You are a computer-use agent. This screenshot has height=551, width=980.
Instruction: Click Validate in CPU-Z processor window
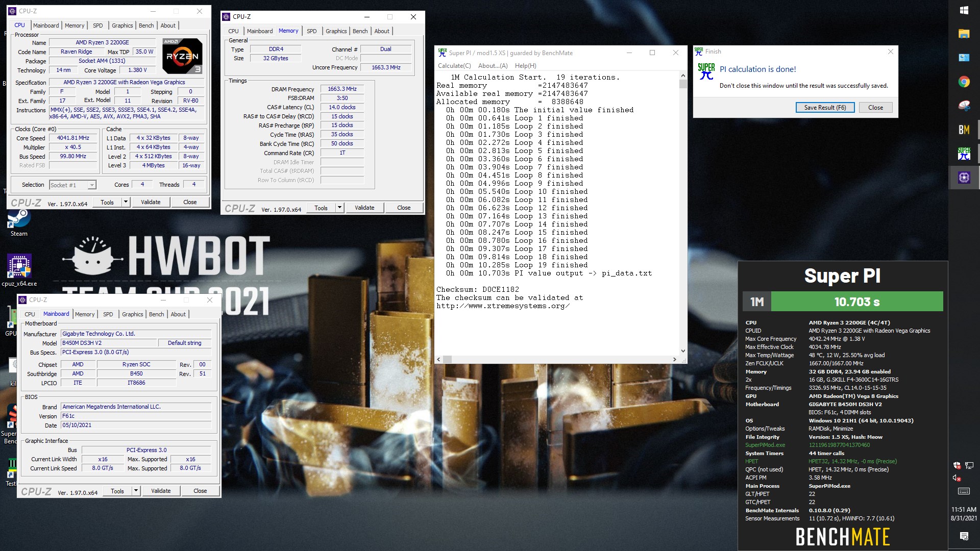(x=151, y=202)
